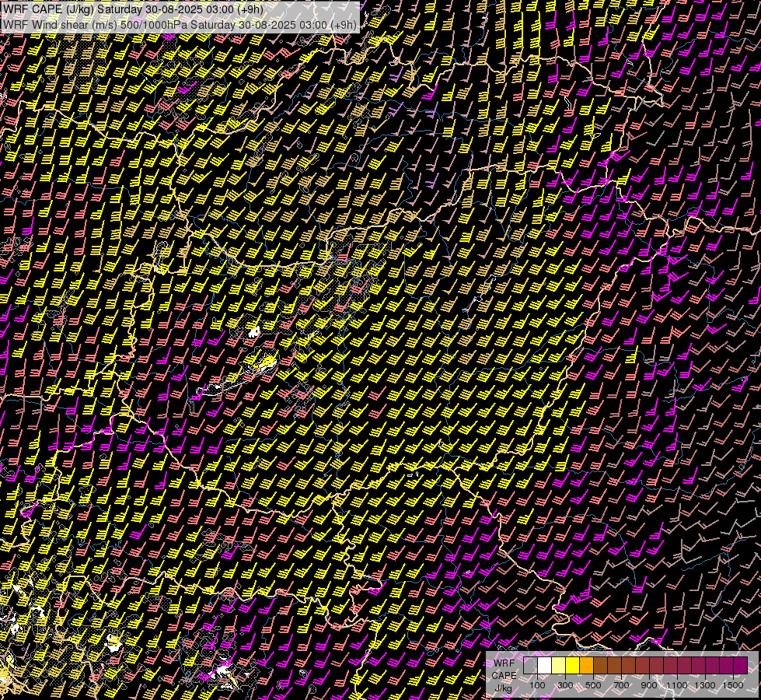
Task: Click the legend value 1100
Action: coord(677,685)
